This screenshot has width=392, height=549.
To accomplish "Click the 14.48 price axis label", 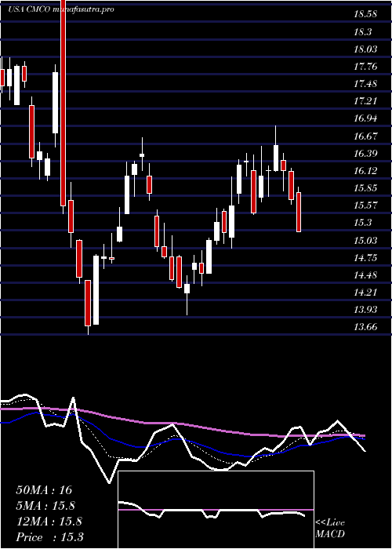I will 365,274.
